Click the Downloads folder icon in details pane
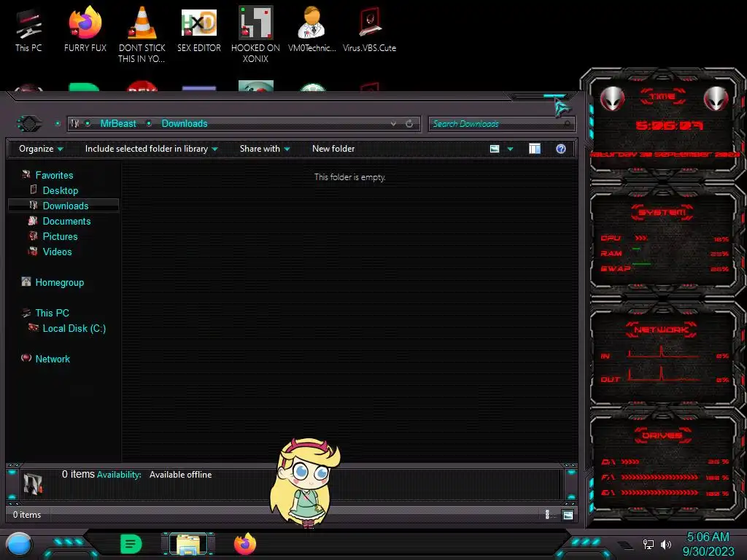 33,483
